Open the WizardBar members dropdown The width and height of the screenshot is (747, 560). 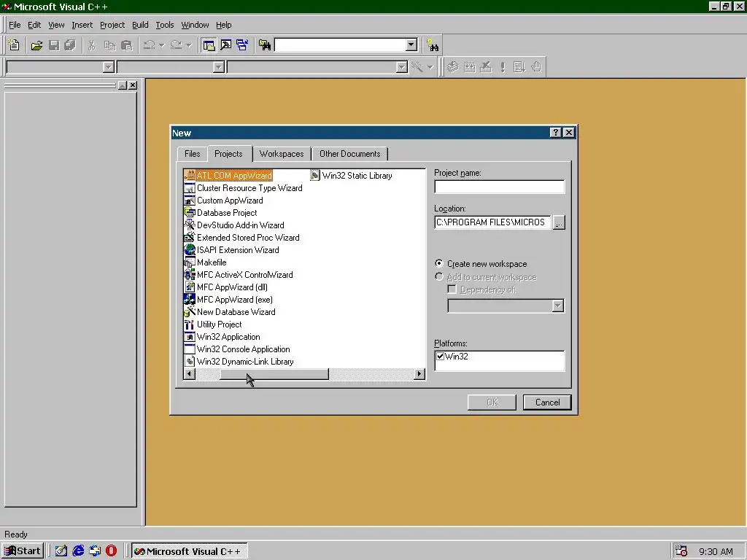402,66
